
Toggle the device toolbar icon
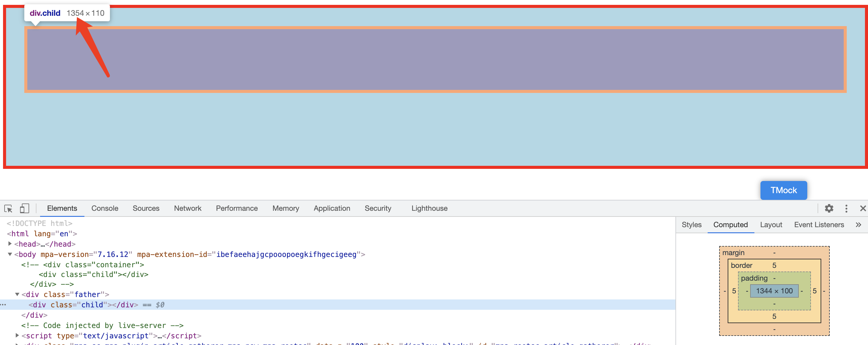[x=24, y=209]
